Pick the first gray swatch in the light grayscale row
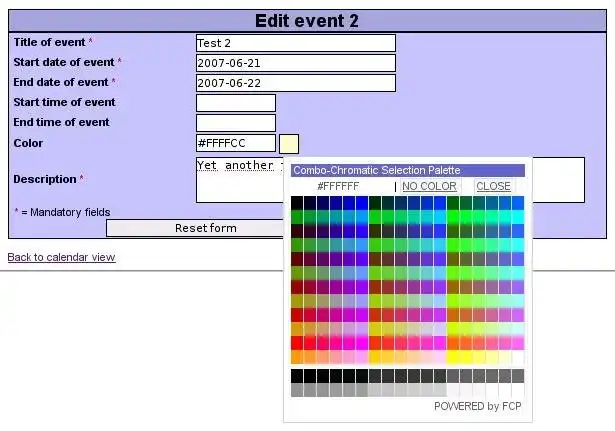 297,390
